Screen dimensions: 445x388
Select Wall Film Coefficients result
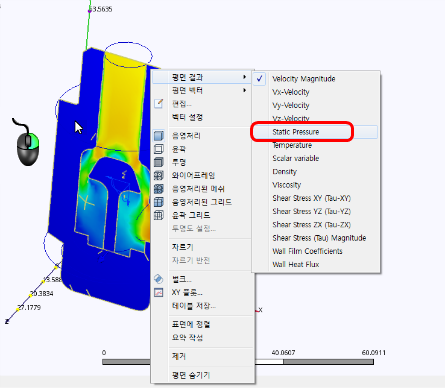[x=307, y=251]
